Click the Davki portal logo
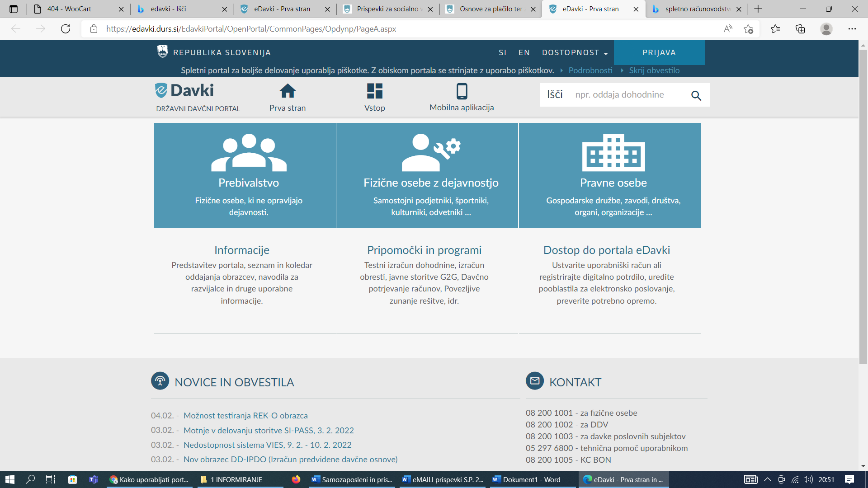 [184, 90]
